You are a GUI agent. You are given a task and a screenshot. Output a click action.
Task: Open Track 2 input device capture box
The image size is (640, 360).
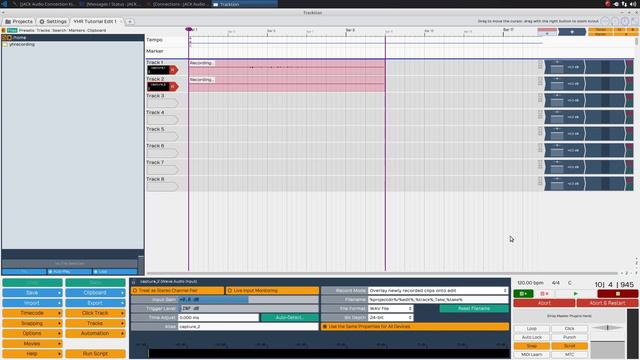158,87
